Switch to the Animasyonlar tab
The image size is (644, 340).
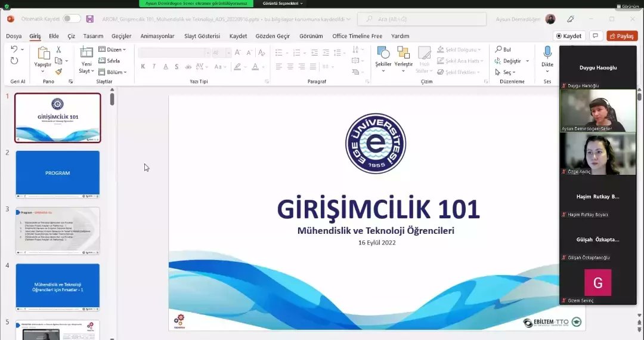pos(157,36)
